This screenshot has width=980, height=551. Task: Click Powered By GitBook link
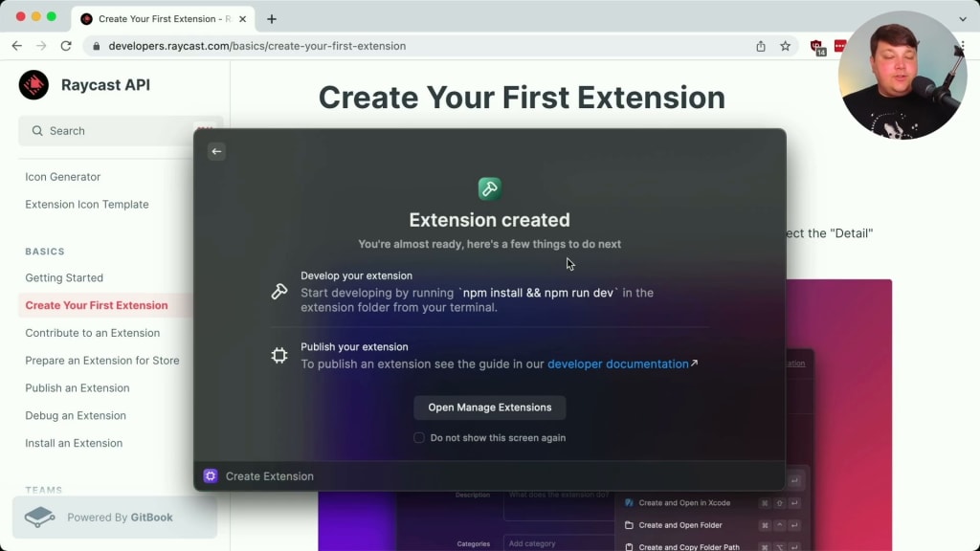[x=115, y=518]
